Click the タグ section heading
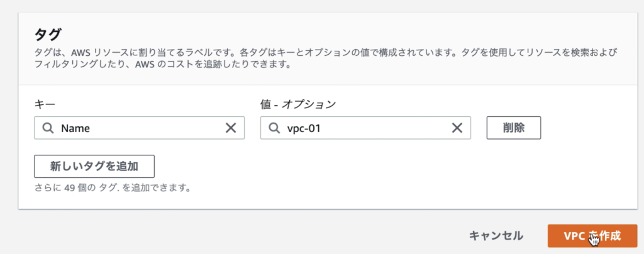Image resolution: width=644 pixels, height=254 pixels. [48, 35]
